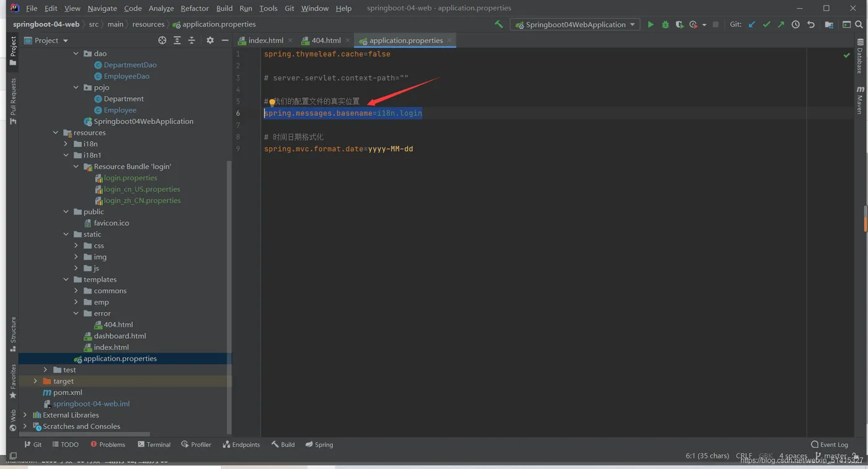The width and height of the screenshot is (868, 469).
Task: Close the application.properties tab
Action: coord(449,40)
